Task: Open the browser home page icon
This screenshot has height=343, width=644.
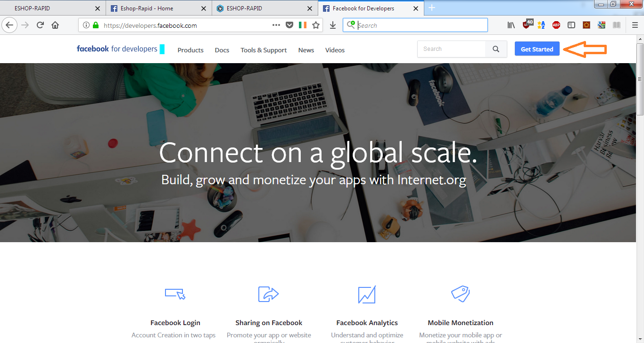Action: (55, 25)
